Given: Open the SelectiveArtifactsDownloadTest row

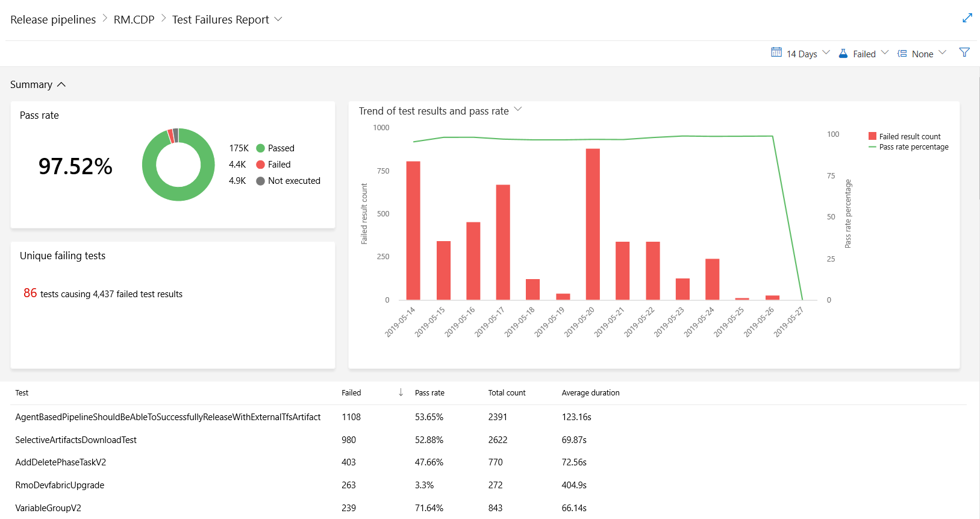Looking at the screenshot, I should coord(76,440).
